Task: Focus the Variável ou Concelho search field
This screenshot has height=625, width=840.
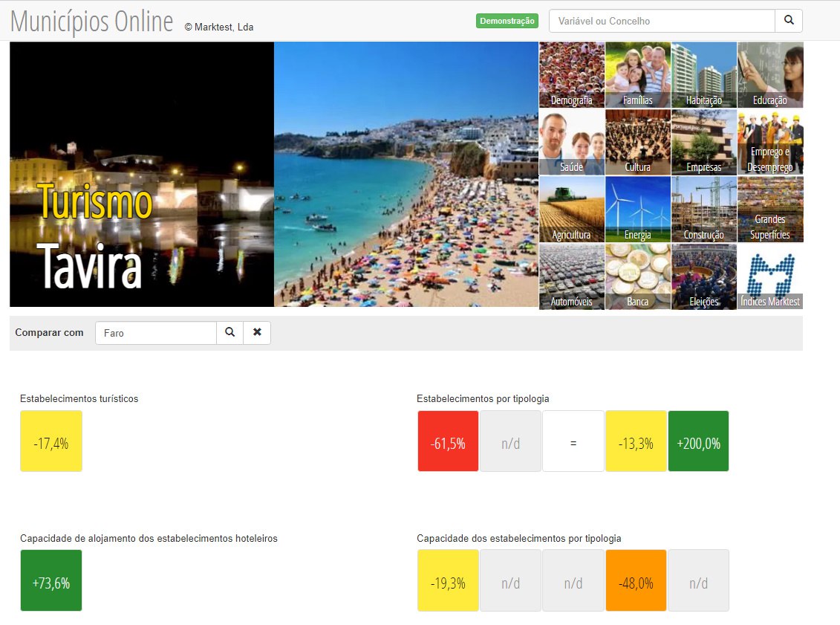Action: (661, 21)
